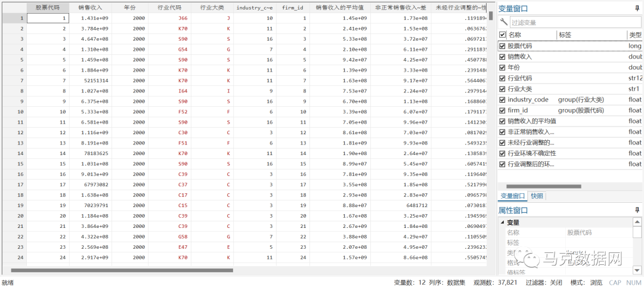Viewport: 644px width, 287px height.
Task: Toggle the select-all checkbox beside 名称 header
Action: [x=502, y=35]
